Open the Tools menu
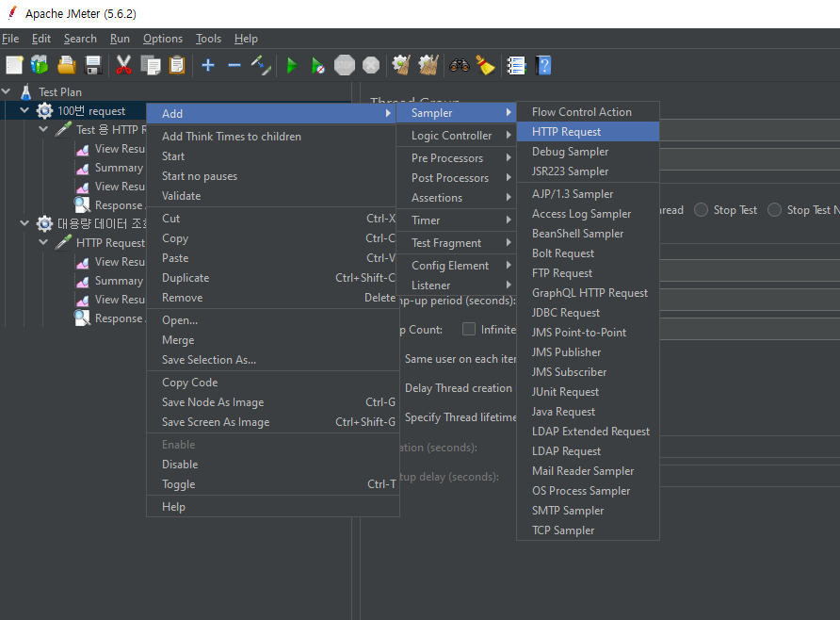Viewport: 840px width, 620px height. point(208,39)
